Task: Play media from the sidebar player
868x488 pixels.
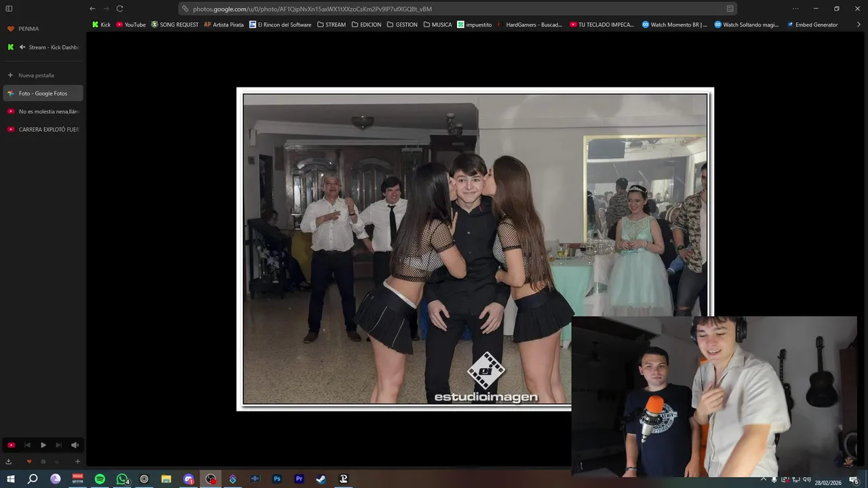Action: click(43, 445)
